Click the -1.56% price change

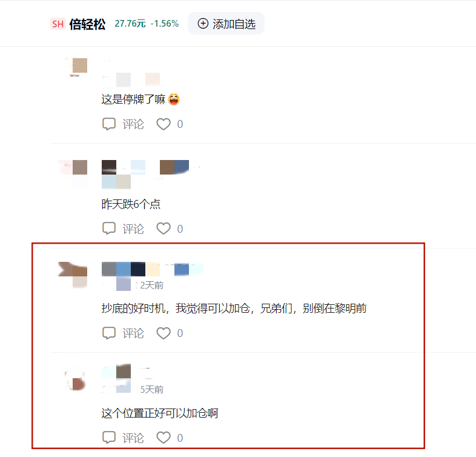(165, 24)
